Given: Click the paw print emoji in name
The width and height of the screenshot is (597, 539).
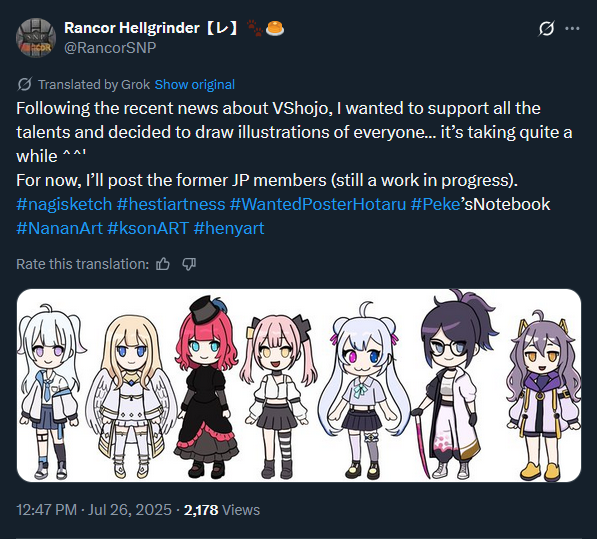Looking at the screenshot, I should coord(254,28).
